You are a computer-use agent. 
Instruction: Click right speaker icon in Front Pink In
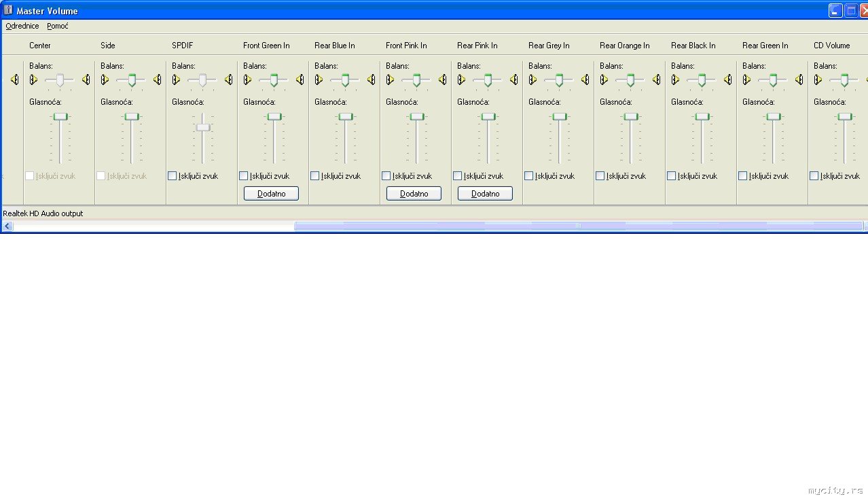442,80
